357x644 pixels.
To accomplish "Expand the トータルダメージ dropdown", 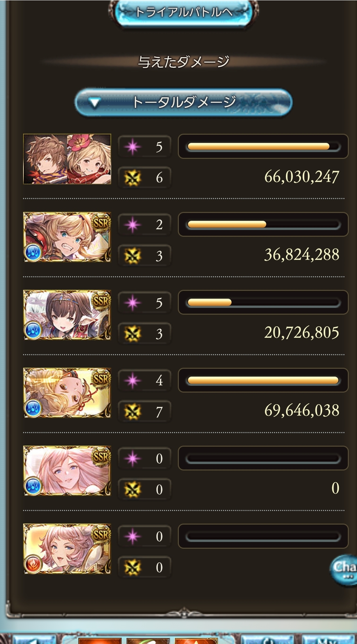I will pyautogui.click(x=183, y=102).
